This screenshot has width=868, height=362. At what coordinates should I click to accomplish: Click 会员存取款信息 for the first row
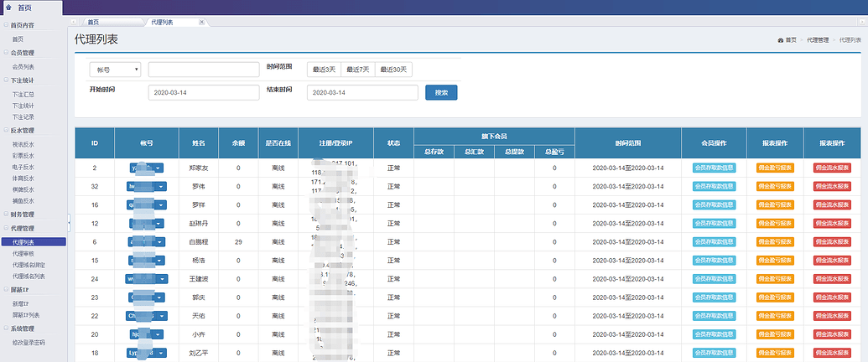[x=714, y=168]
